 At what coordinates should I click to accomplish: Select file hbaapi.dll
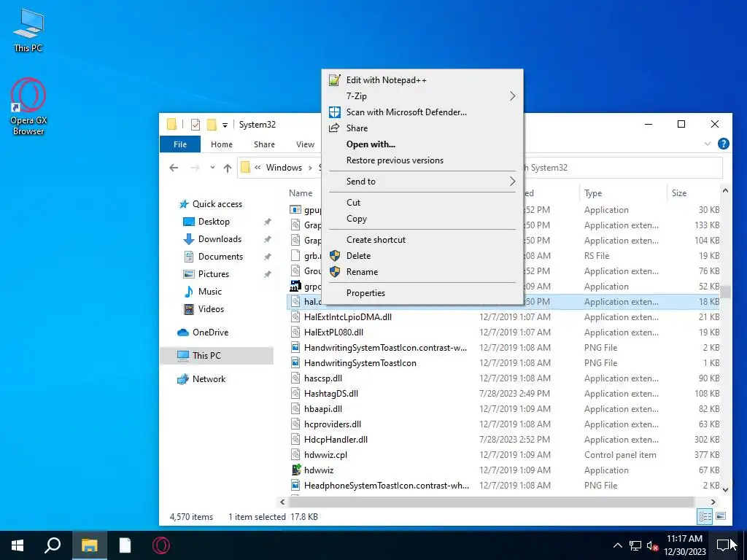click(323, 409)
